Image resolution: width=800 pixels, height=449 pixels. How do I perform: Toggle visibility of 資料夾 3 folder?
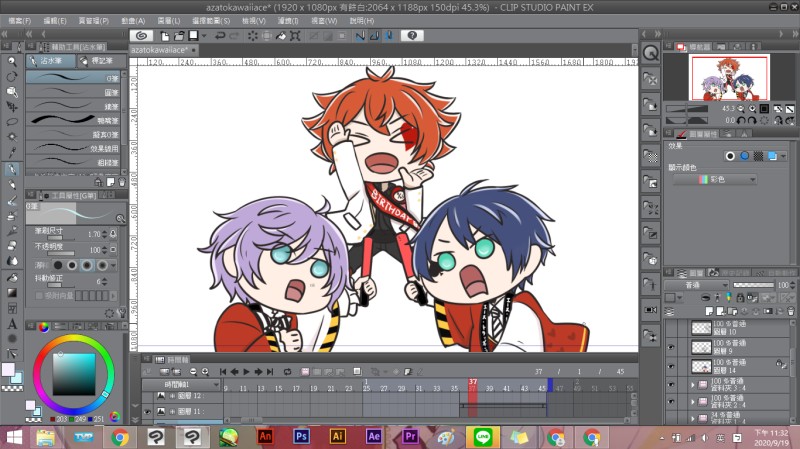pyautogui.click(x=670, y=385)
